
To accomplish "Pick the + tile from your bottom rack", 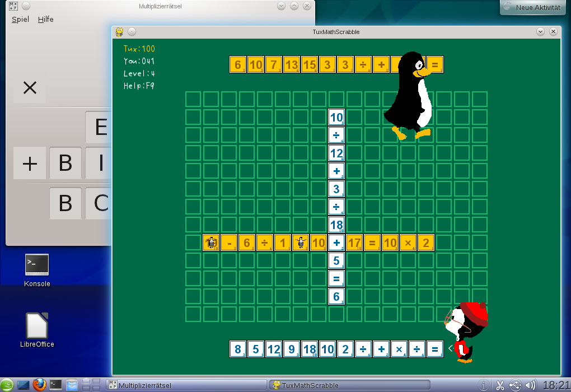I will point(381,349).
